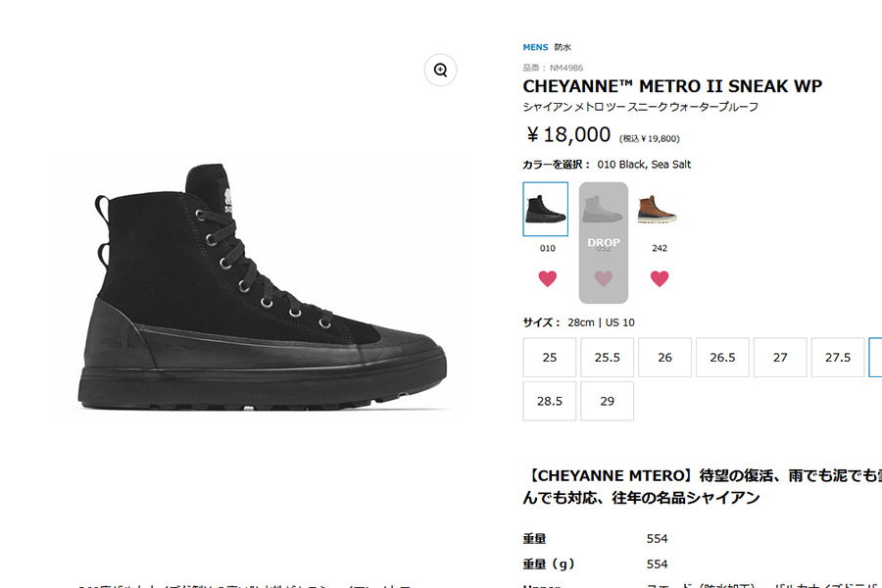Screen dimensions: 882x588
Task: Click the main black boot product image
Action: click(x=262, y=287)
